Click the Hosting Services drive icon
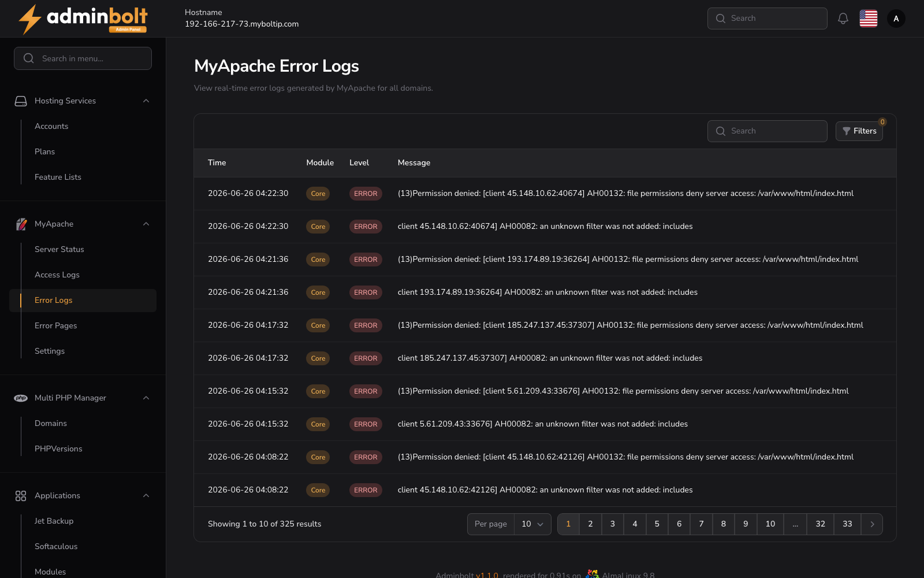The height and width of the screenshot is (578, 924). [x=21, y=101]
